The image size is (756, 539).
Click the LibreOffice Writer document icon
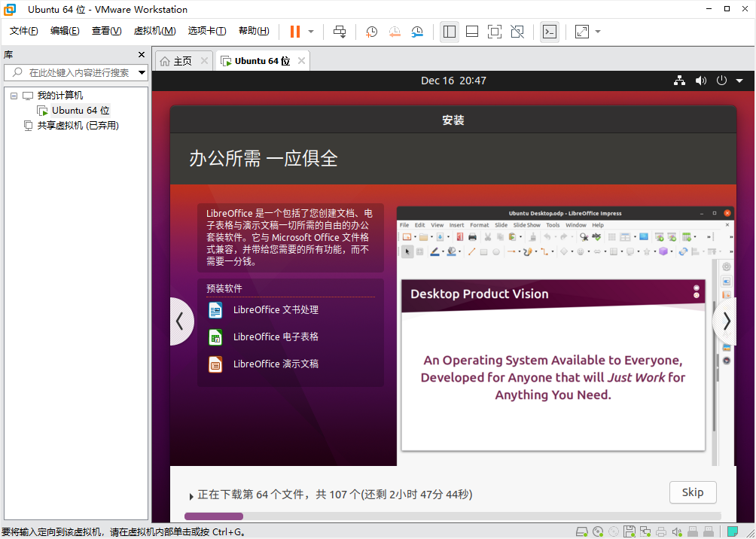click(215, 310)
